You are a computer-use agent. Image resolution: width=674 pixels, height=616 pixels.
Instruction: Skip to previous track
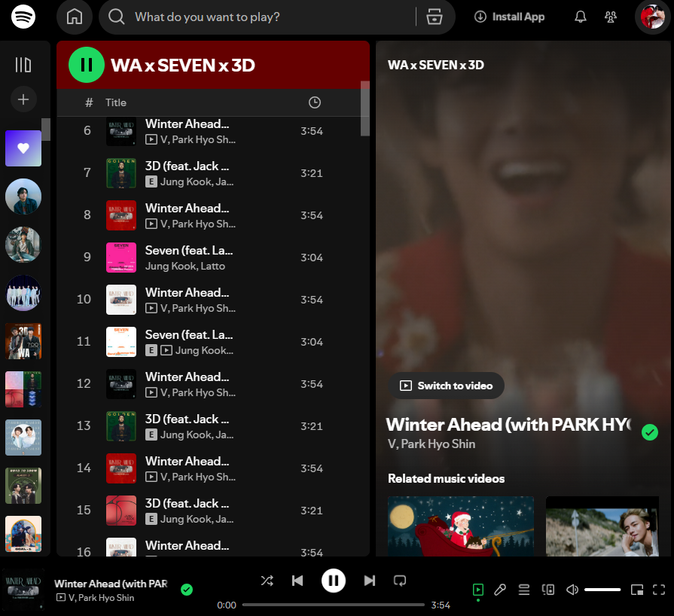297,581
